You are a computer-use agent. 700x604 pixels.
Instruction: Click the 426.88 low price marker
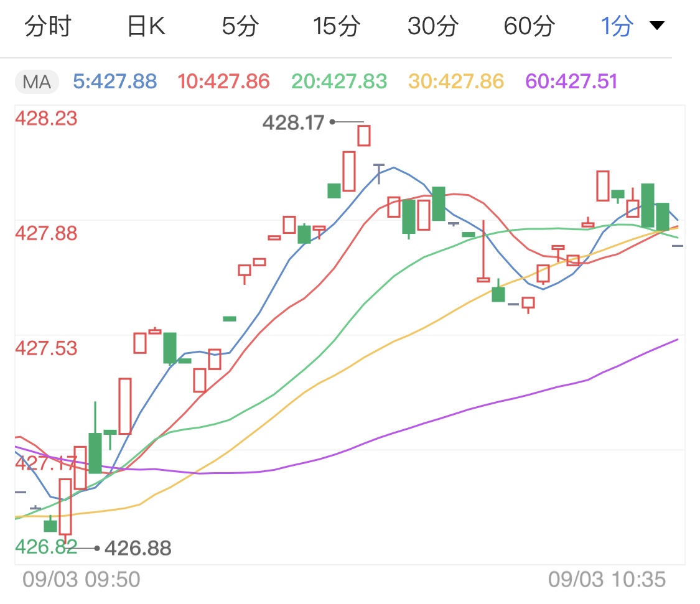[138, 549]
